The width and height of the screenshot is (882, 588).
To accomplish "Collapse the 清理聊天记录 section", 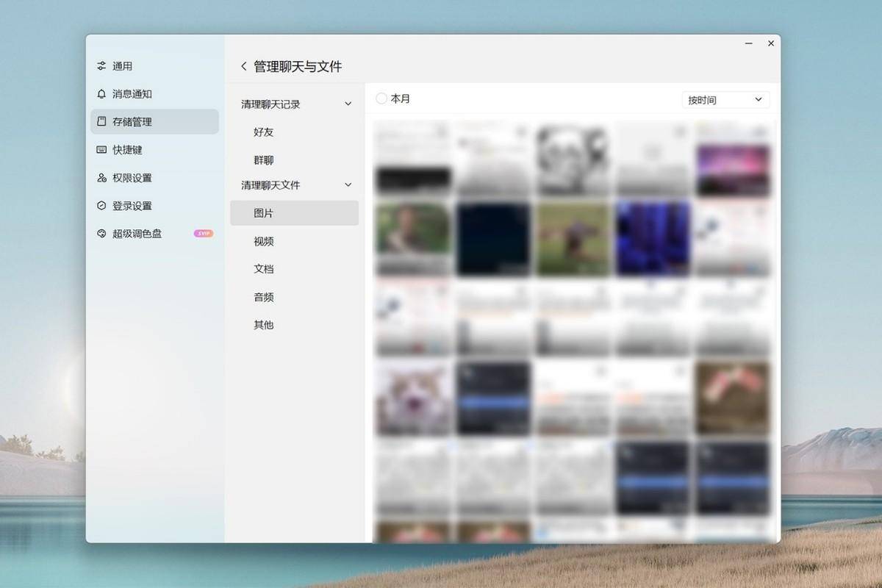I will click(x=347, y=104).
